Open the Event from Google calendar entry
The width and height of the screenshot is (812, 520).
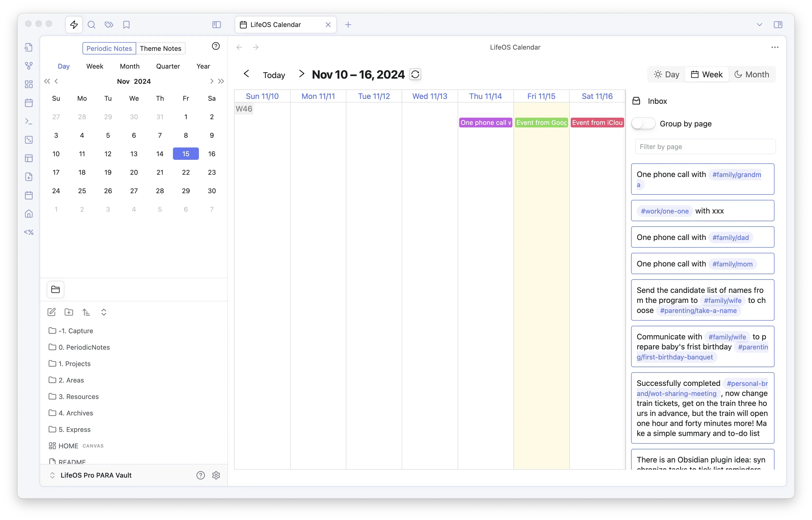pos(541,123)
